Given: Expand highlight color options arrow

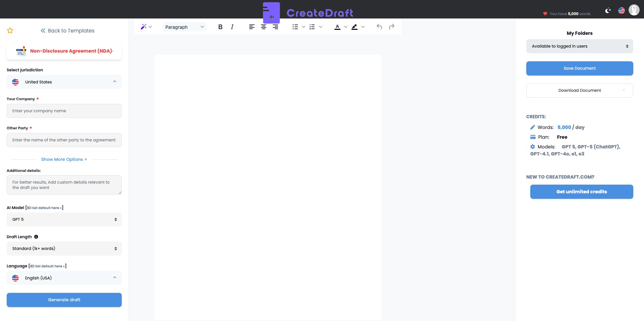Looking at the screenshot, I should click(363, 27).
